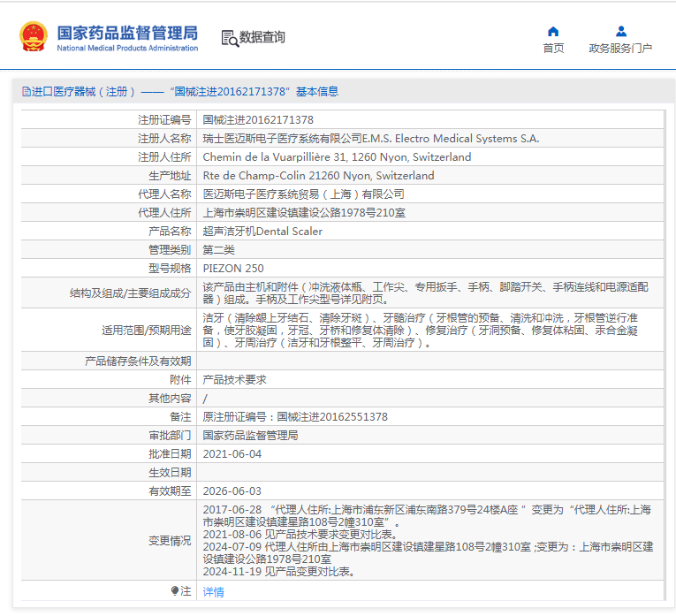Click product name 超声洁牙机Dental Scaler
Screen dimensions: 676x616
(262, 231)
